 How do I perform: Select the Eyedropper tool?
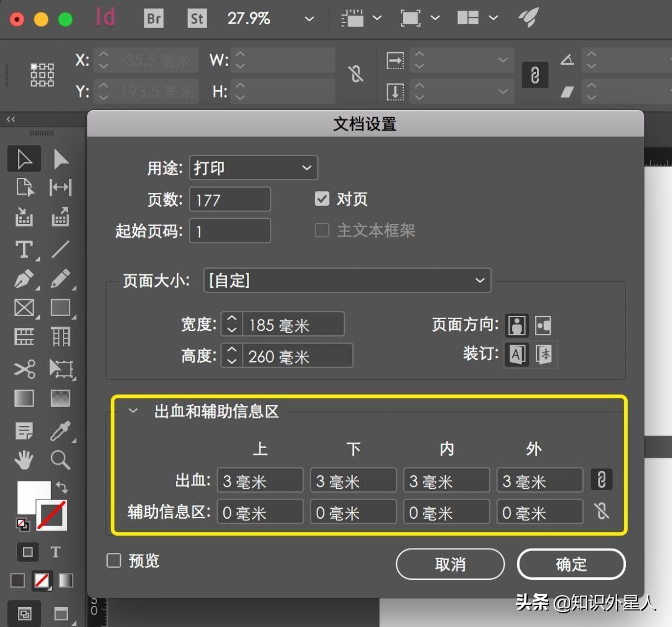[60, 430]
